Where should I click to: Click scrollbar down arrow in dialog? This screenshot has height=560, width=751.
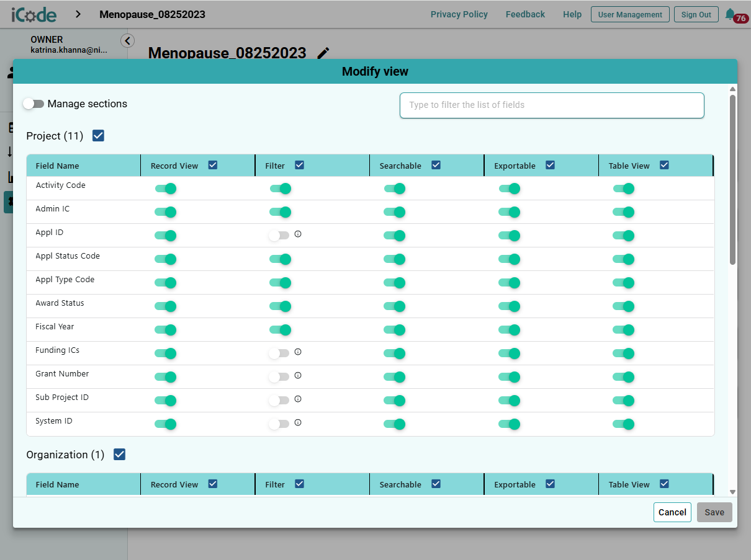tap(732, 492)
